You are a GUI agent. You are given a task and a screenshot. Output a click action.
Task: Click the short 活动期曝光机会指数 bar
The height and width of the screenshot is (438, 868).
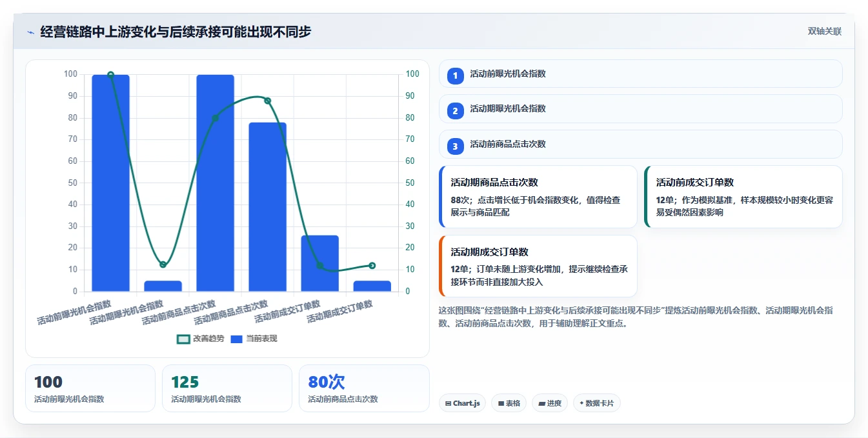coord(163,286)
